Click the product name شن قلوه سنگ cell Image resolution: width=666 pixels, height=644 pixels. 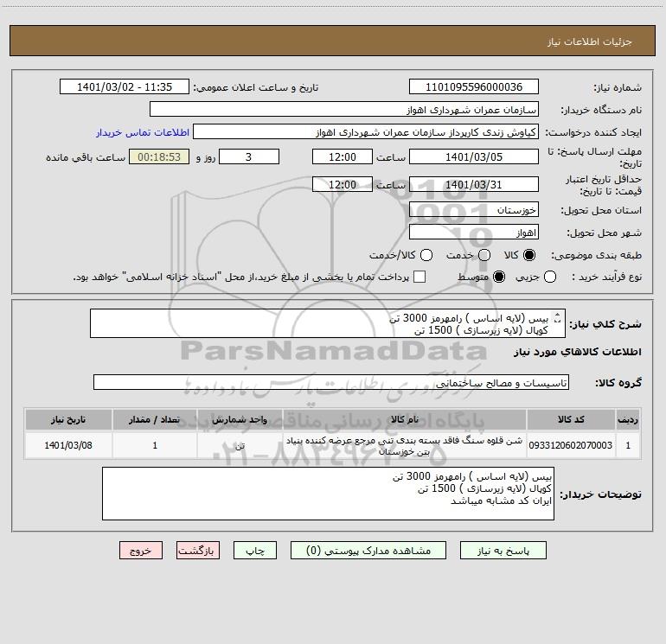click(x=405, y=446)
